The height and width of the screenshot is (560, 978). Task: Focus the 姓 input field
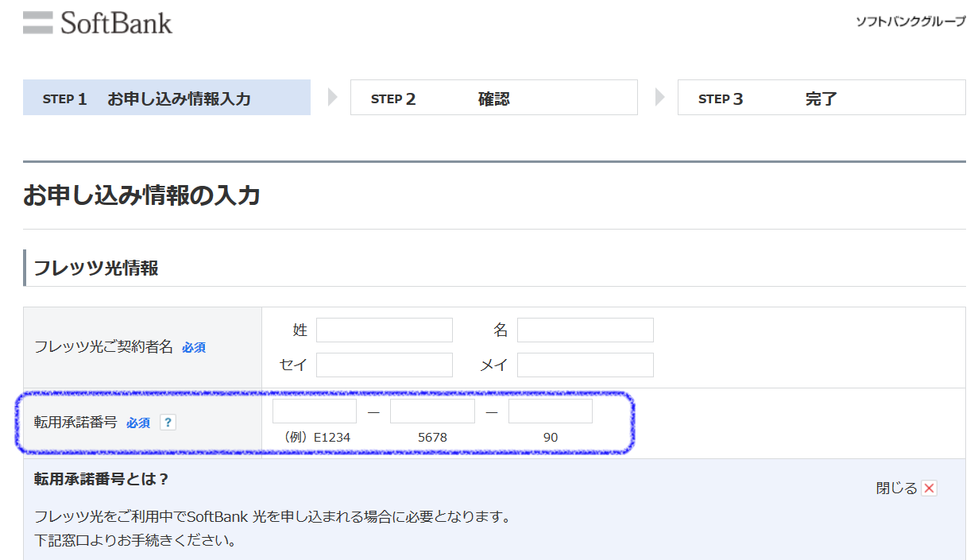(x=385, y=330)
